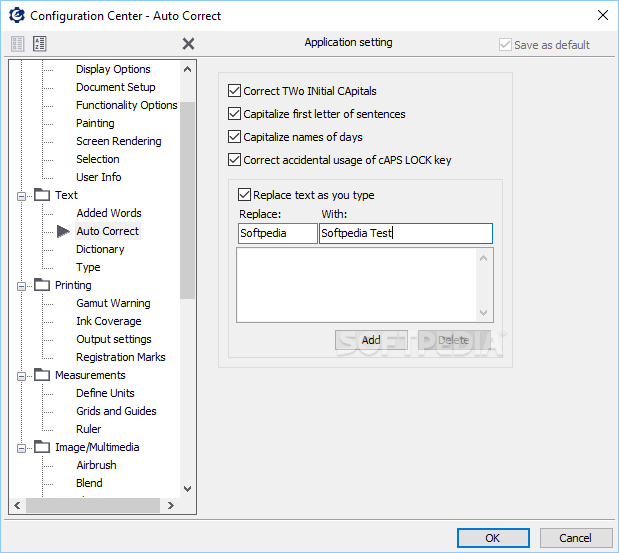Click the Delete button

click(x=454, y=340)
